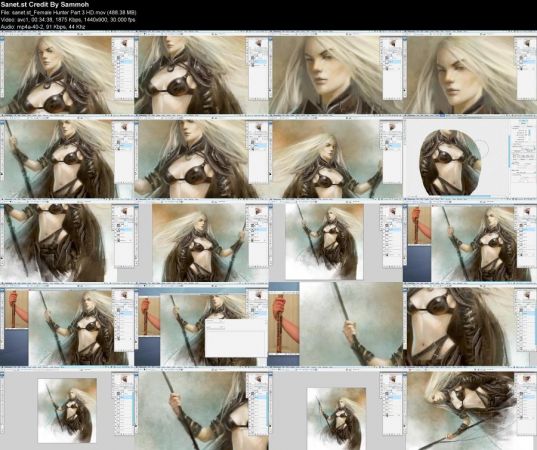The image size is (537, 450).
Task: Click the 'Audio: mp4a-40-2, 91 Kbps, 44 Khz' line
Action: pyautogui.click(x=43, y=27)
